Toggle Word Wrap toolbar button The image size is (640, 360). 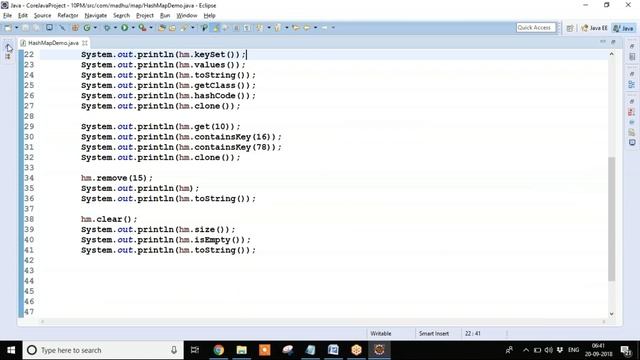pos(225,28)
